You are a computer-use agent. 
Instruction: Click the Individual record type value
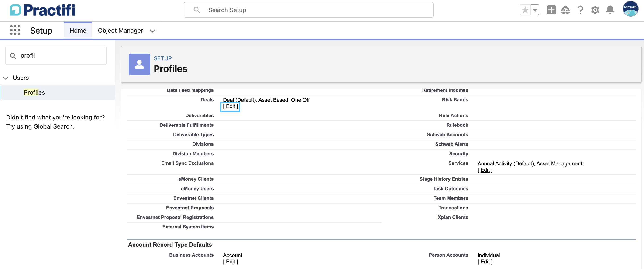[489, 255]
